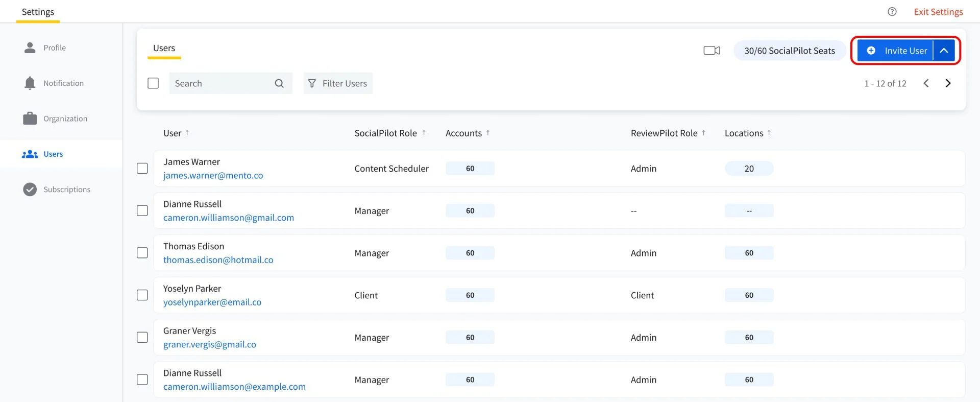
Task: Click the Invite User button
Action: pos(895,51)
